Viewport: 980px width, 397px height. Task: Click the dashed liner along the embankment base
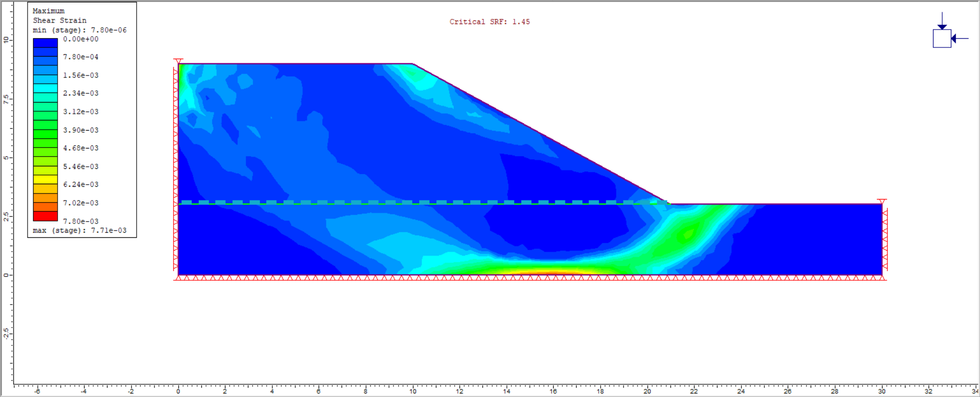click(423, 203)
